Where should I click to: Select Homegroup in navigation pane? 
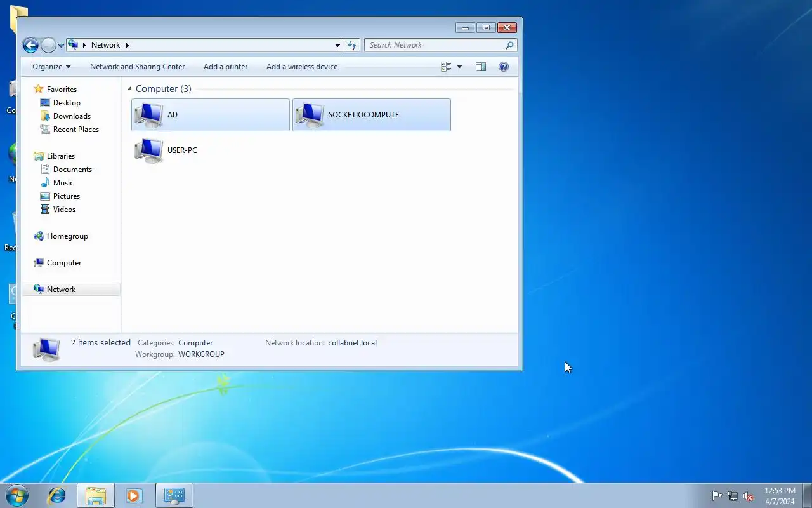coord(67,236)
